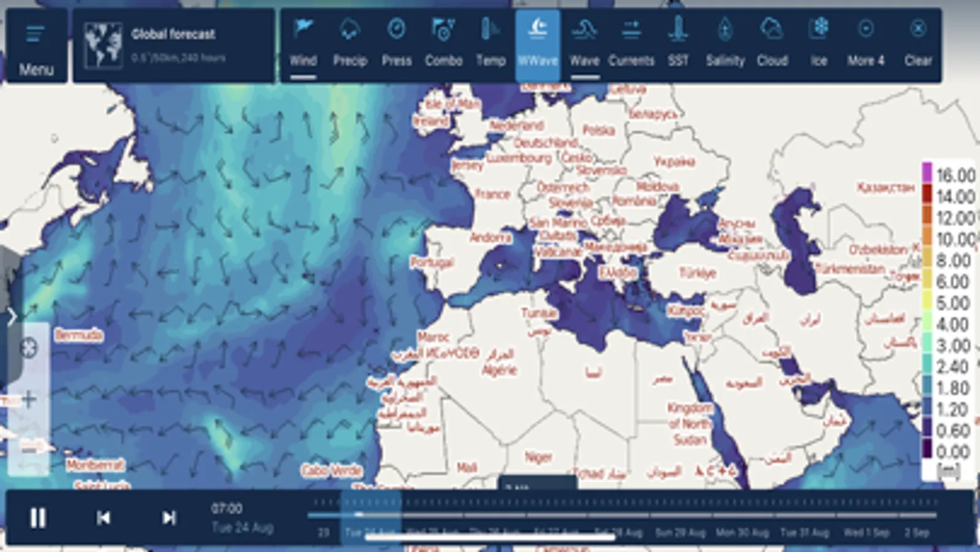The width and height of the screenshot is (980, 552).
Task: Toggle the Wave layer
Action: coord(585,46)
